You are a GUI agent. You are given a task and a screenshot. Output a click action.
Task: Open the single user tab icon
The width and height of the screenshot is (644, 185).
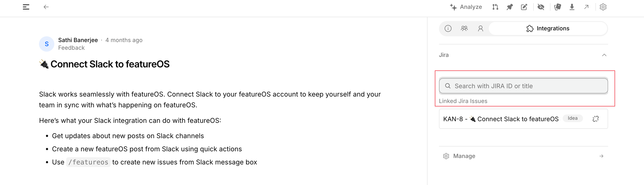coord(481,28)
